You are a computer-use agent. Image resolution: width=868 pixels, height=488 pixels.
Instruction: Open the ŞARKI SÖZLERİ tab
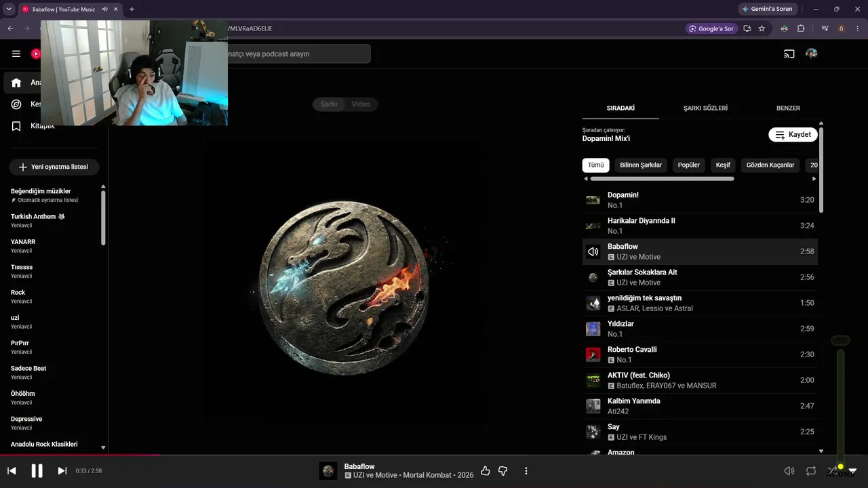(x=705, y=108)
